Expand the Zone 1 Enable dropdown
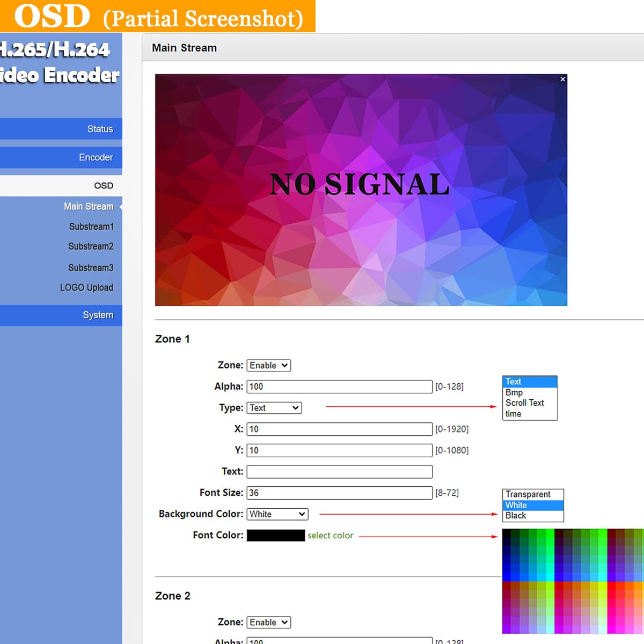Image resolution: width=644 pixels, height=644 pixels. pos(269,365)
